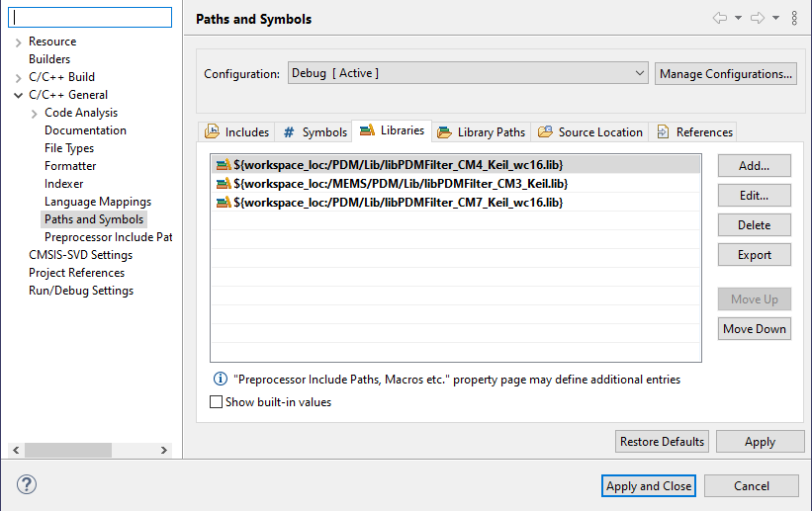Select Indexer in the tree
Screen dimensions: 812x511
point(63,184)
